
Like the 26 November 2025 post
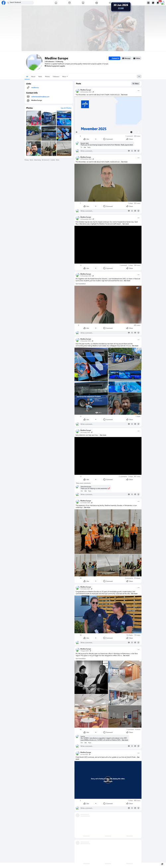pos(87,268)
